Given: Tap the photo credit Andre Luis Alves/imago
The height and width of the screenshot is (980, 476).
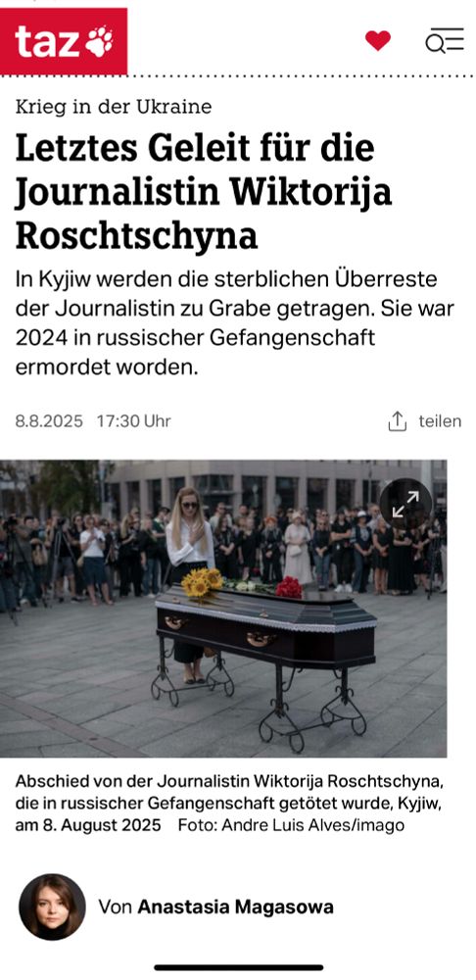Looking at the screenshot, I should click(x=291, y=825).
